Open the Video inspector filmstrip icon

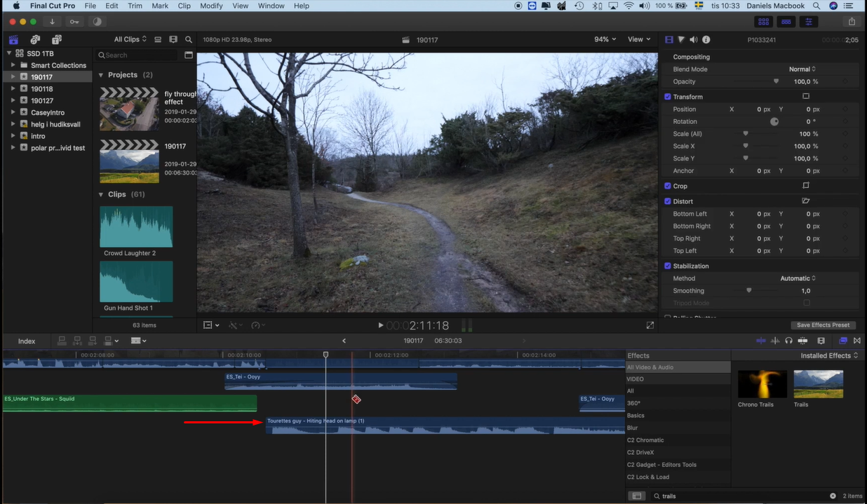click(x=668, y=40)
